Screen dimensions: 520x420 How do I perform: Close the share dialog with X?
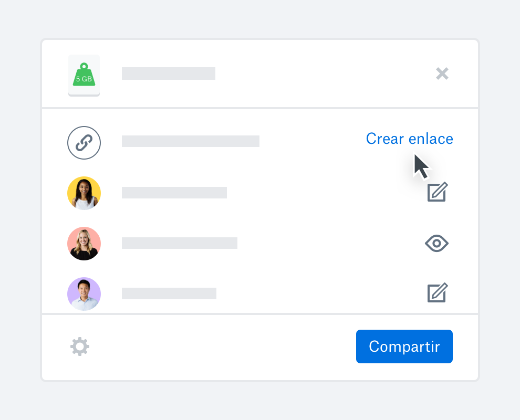[x=442, y=73]
